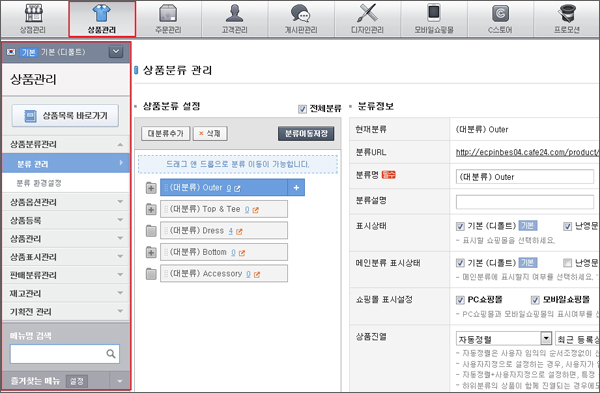Select the (대분류) Bottom category row

(x=224, y=252)
